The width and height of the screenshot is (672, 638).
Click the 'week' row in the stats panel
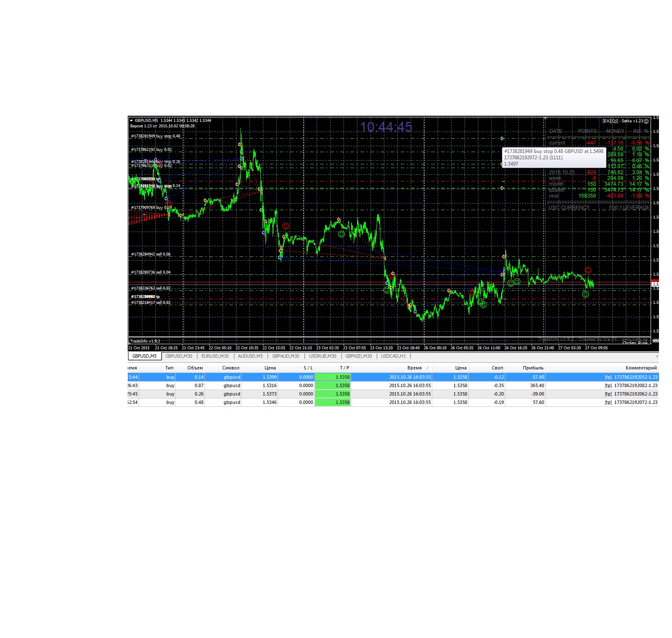tap(598, 178)
